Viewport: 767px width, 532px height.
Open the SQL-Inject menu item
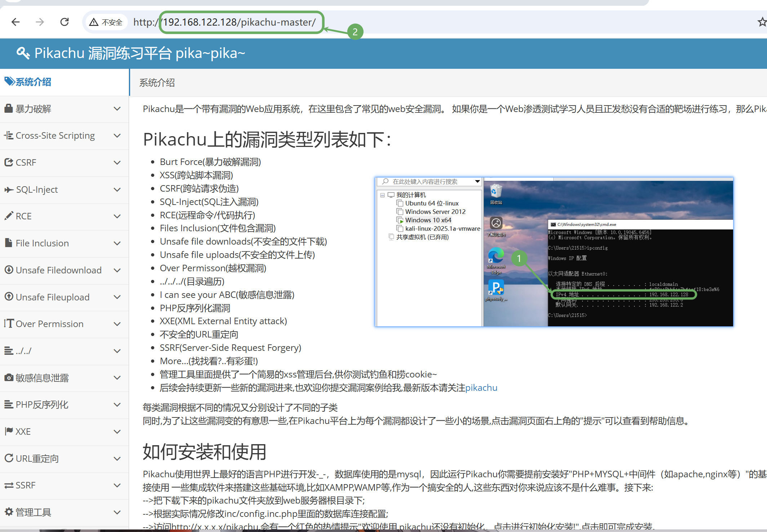[64, 189]
